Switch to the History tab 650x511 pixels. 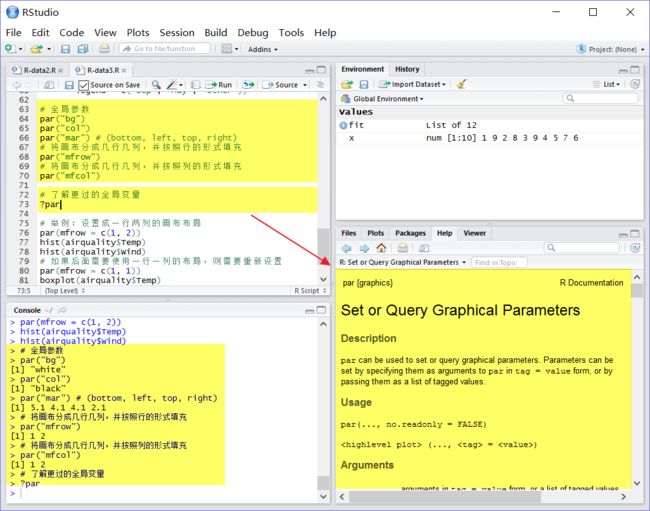pos(407,69)
